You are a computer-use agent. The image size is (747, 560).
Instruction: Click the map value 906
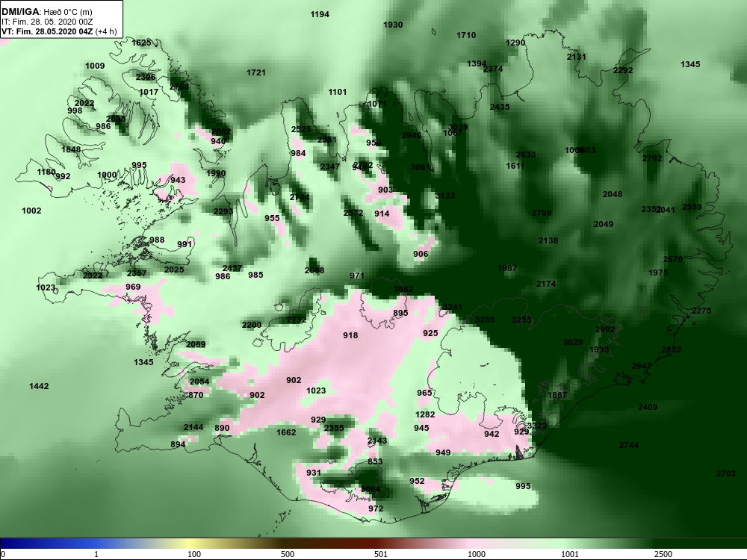421,255
